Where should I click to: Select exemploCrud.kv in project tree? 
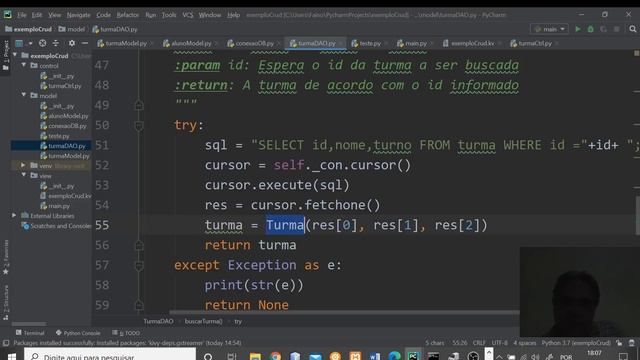[x=69, y=196]
